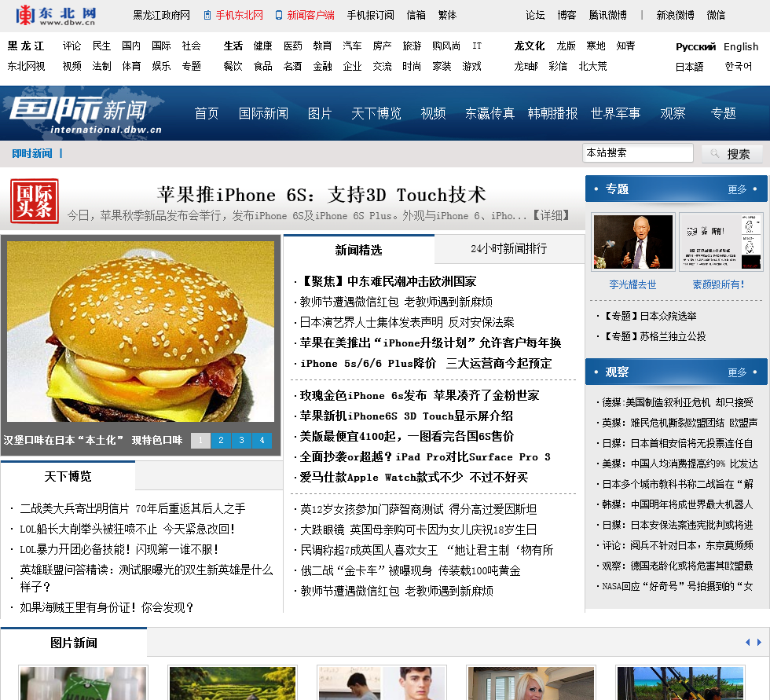Open 日本演艺界人士集体发表声明 article
The height and width of the screenshot is (700, 770).
click(407, 323)
